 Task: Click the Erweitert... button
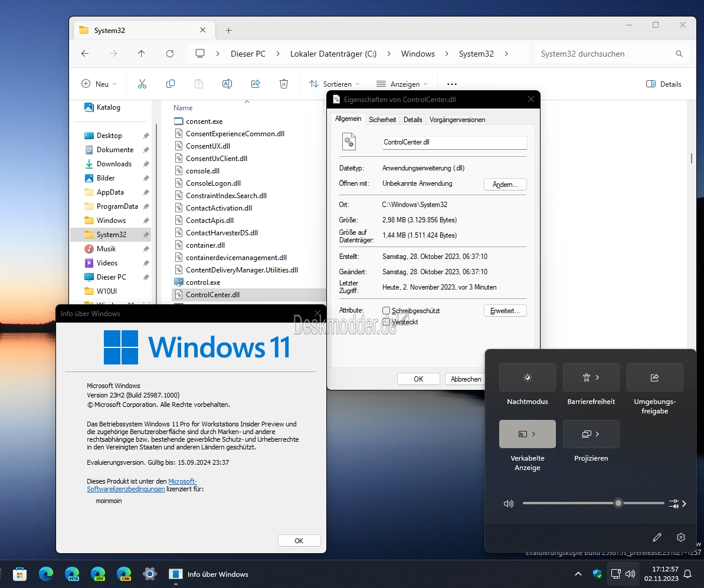point(505,311)
